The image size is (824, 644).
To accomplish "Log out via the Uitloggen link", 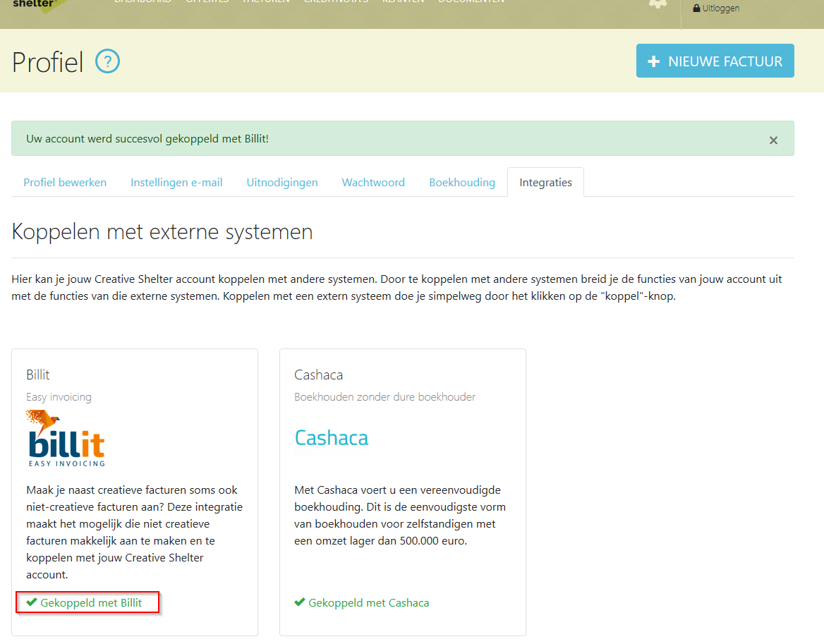I will coord(716,8).
